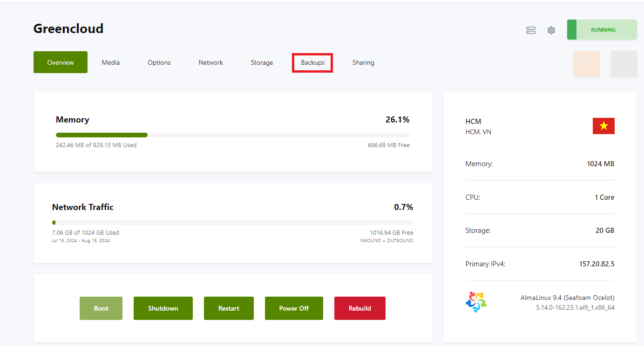Screen dimensions: 644x346
Task: Click 'AlmaLinux 9.4 (Seafoam Ocelot)' text
Action: pos(568,298)
